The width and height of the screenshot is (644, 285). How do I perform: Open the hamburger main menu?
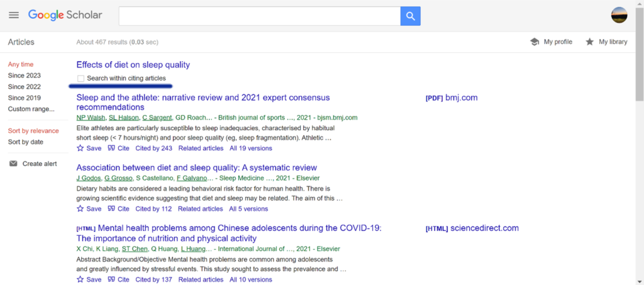(14, 15)
